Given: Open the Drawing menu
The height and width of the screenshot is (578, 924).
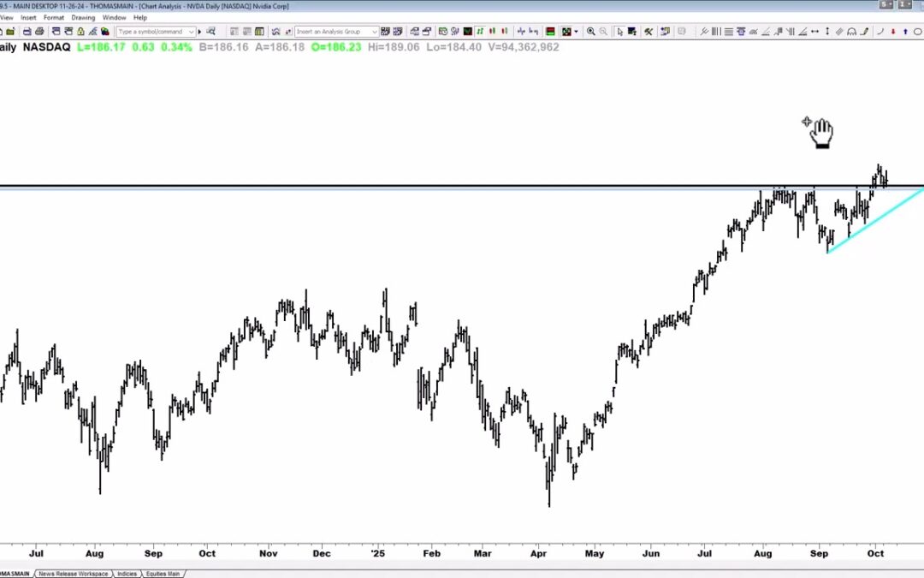Looking at the screenshot, I should (83, 17).
